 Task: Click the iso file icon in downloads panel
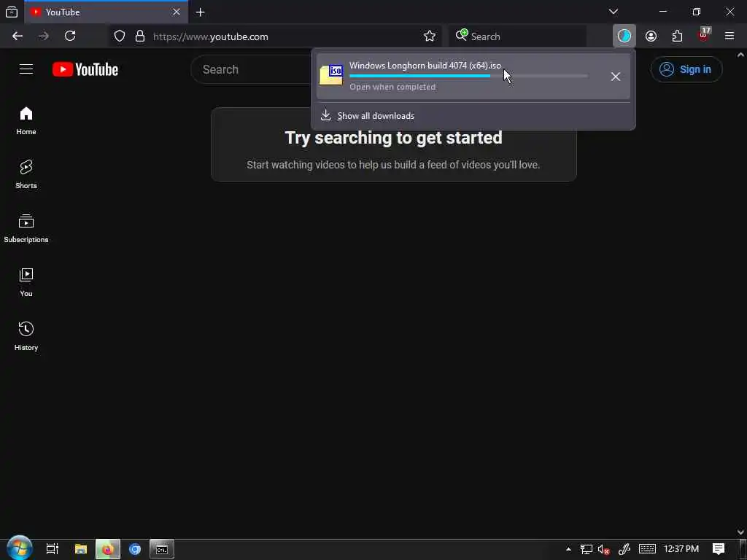coord(331,76)
